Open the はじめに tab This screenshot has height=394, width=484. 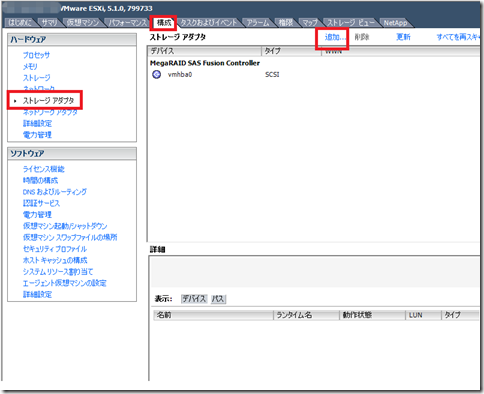click(19, 23)
